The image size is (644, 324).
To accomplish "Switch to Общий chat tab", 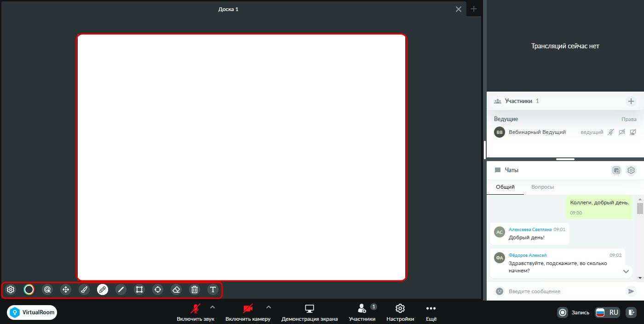I will [505, 187].
